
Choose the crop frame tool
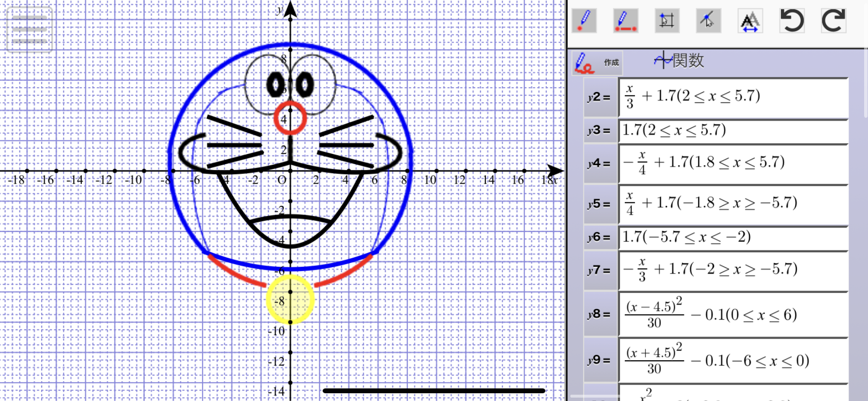[x=667, y=21]
